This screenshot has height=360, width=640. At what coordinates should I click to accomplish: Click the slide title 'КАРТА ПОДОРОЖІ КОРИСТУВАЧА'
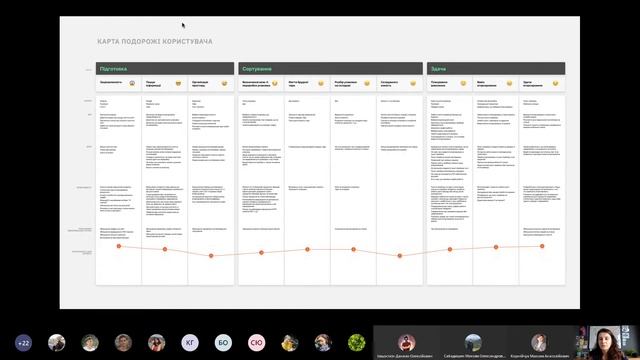[155, 42]
